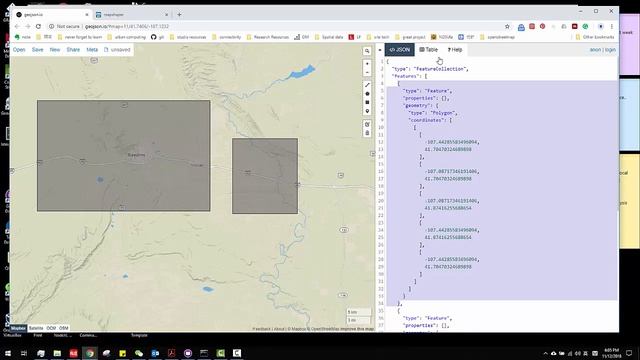Click the Chrome taskbar icon
This screenshot has width=640, height=360.
90,353
